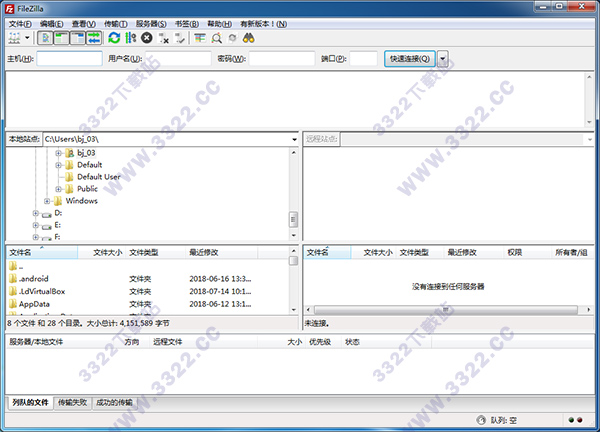This screenshot has width=600, height=432.
Task: Refresh file and folder lists
Action: 114,38
